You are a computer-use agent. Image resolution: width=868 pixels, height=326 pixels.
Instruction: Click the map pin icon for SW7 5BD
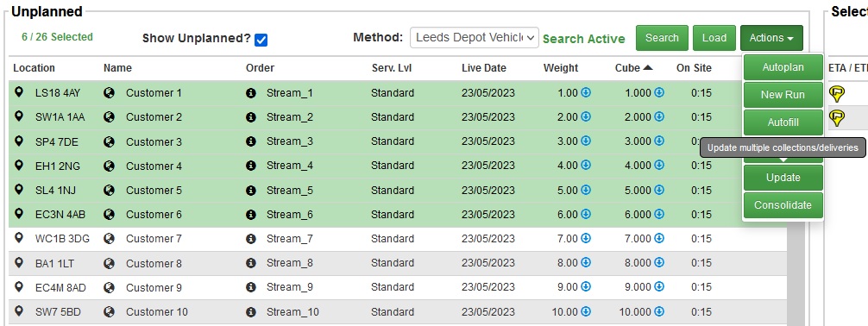pos(19,311)
